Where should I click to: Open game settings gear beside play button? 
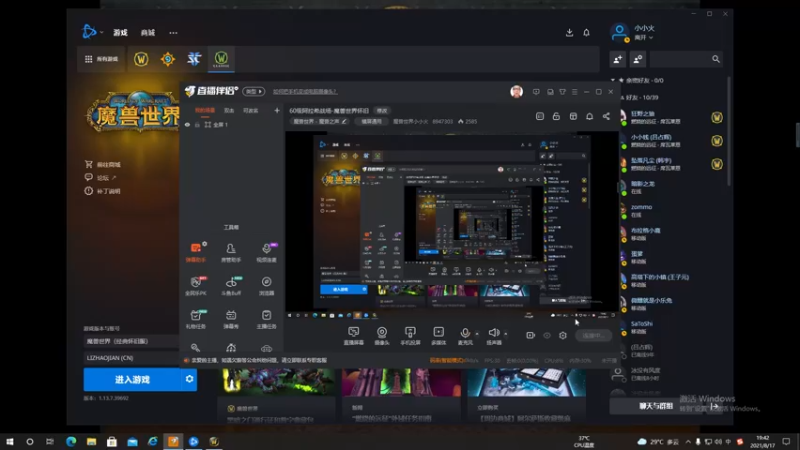[x=189, y=380]
